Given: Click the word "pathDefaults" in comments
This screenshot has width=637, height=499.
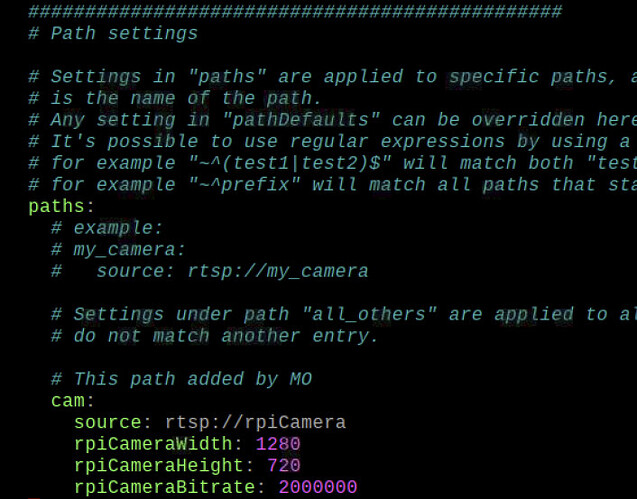Looking at the screenshot, I should click(301, 120).
